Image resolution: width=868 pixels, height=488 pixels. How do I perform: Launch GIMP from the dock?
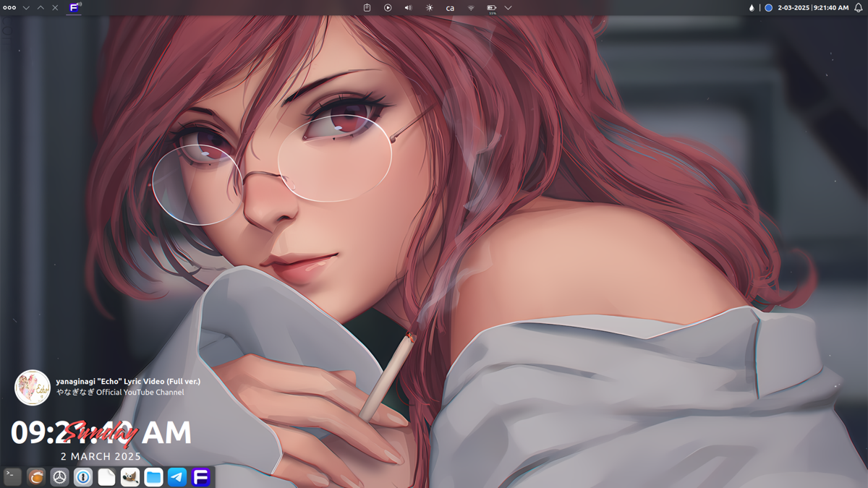(x=130, y=476)
